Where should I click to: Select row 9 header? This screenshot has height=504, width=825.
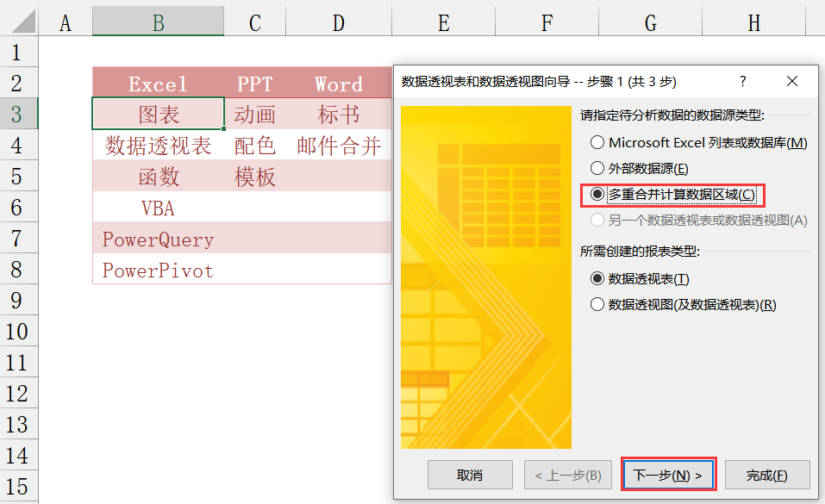pos(19,300)
